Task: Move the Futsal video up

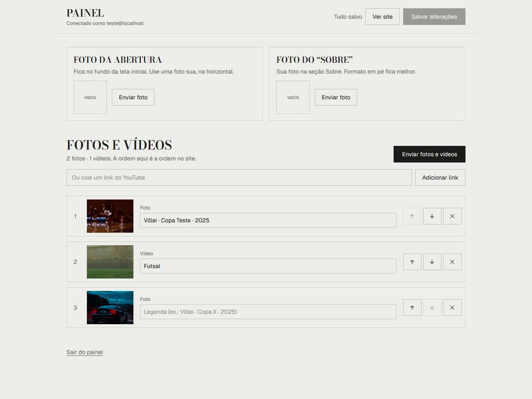Action: click(x=412, y=262)
